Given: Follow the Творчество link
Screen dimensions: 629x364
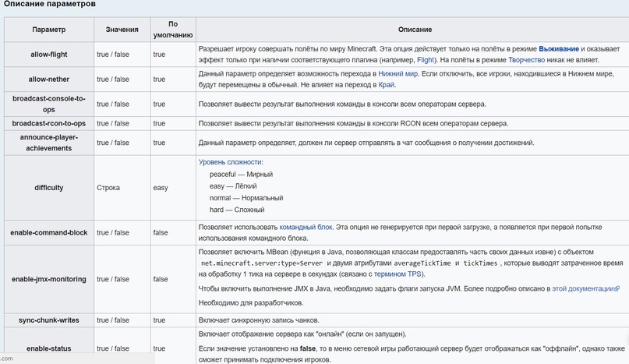Looking at the screenshot, I should pyautogui.click(x=526, y=60).
